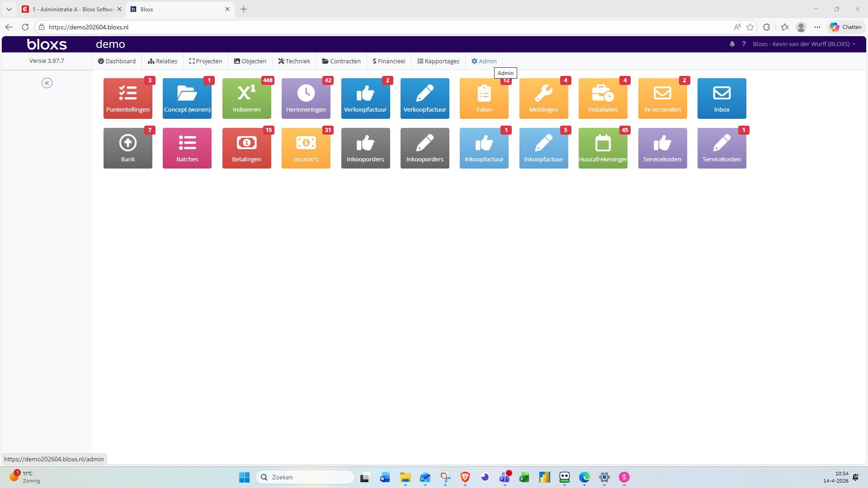Open the Installaties tile
This screenshot has height=488, width=868.
tap(603, 99)
